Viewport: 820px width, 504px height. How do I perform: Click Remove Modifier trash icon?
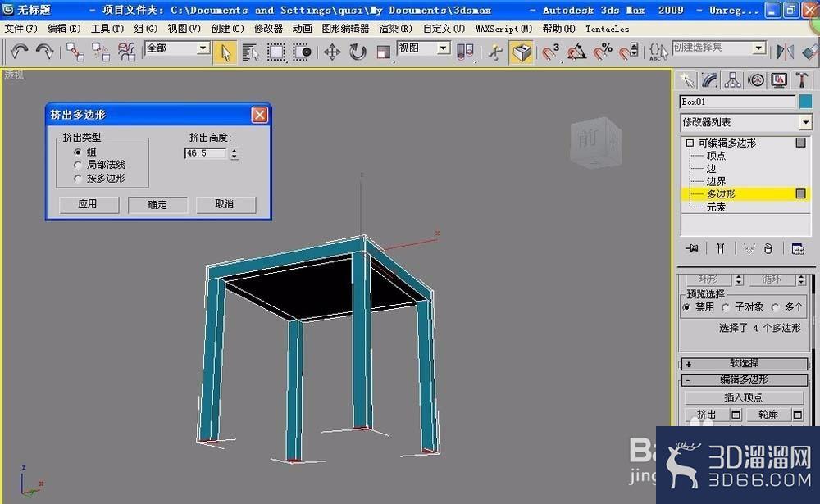click(768, 249)
